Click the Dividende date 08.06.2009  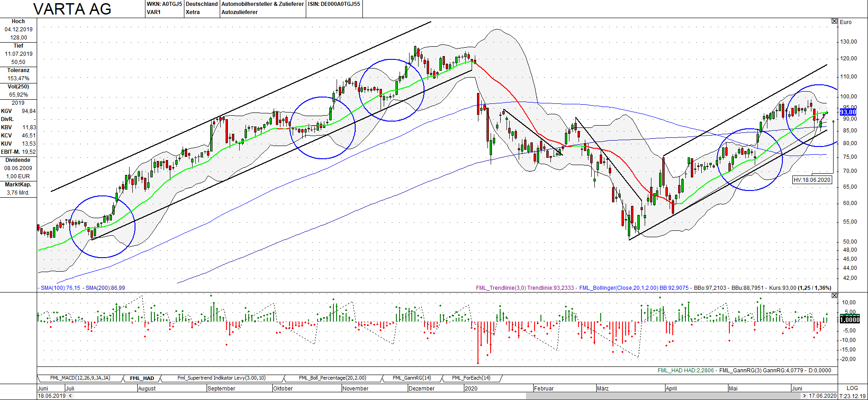[19, 168]
